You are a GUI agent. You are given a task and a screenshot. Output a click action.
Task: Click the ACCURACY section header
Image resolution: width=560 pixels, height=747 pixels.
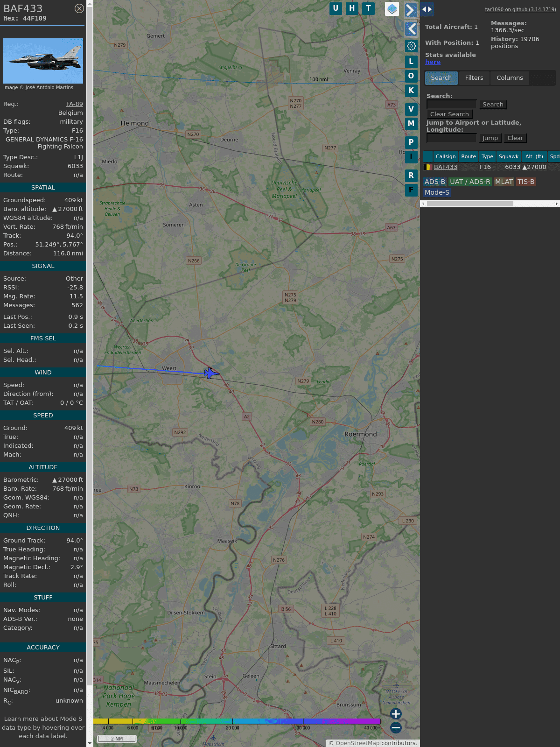pos(43,648)
